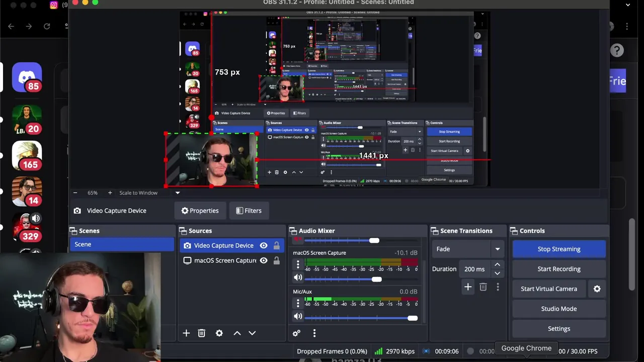Open browser menu three dots
Viewport: 644px width, 362px height.
(x=626, y=26)
